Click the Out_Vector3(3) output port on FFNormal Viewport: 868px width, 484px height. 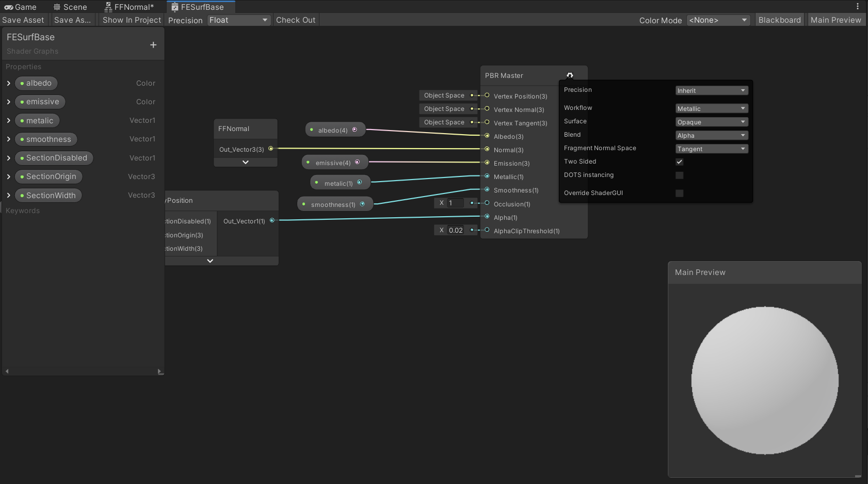click(271, 149)
